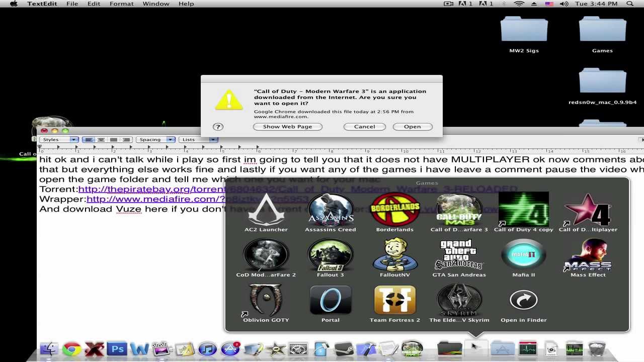The width and height of the screenshot is (644, 362).
Task: Launch Photoshop from the Dock
Action: pyautogui.click(x=117, y=349)
